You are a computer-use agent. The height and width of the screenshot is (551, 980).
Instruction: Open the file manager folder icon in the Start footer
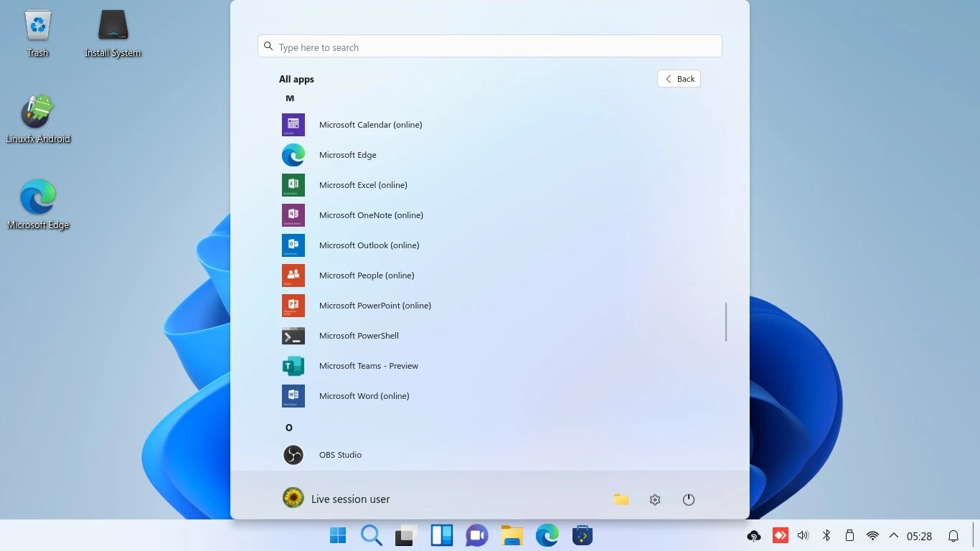click(621, 499)
